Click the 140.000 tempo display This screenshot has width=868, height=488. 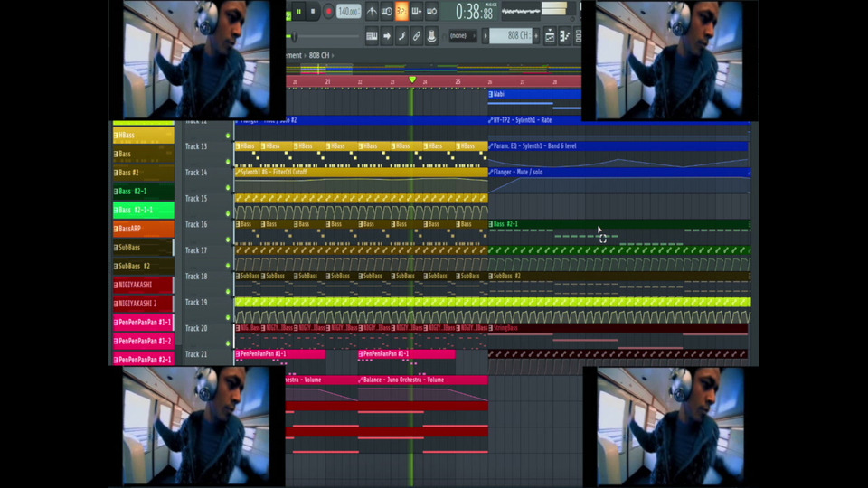point(348,11)
